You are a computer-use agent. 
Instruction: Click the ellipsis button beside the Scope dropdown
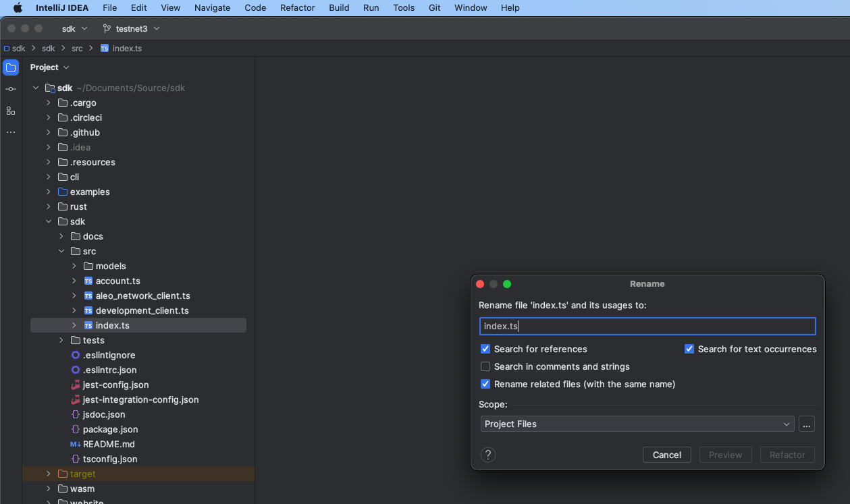[x=806, y=424]
